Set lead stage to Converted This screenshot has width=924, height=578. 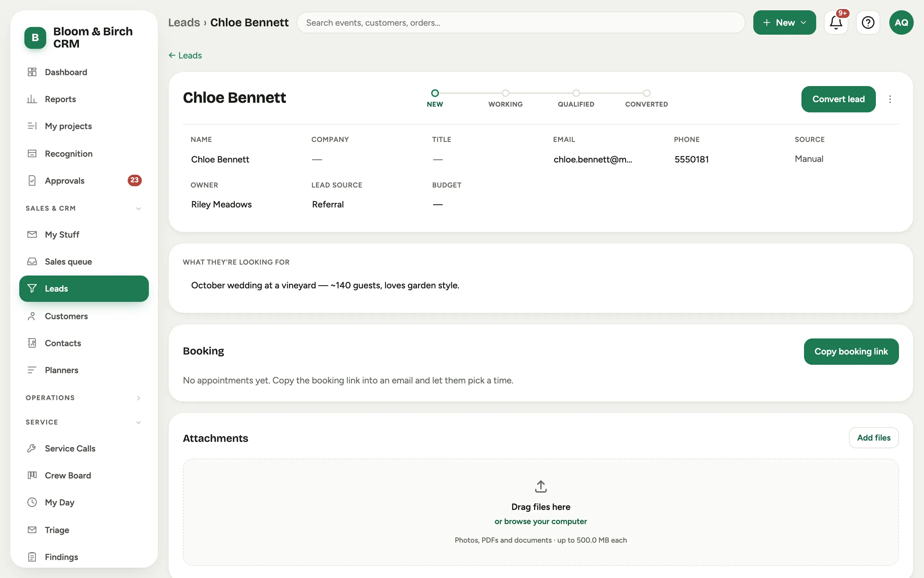(646, 98)
